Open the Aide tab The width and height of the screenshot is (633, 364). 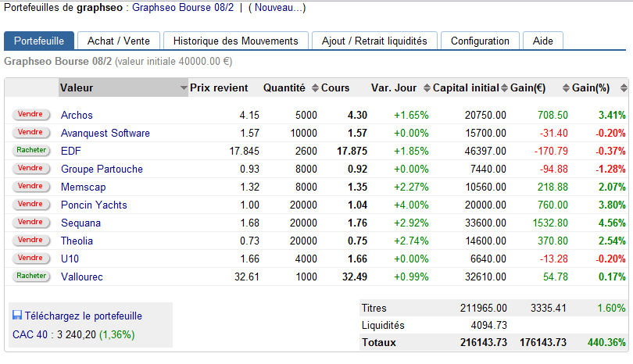point(542,41)
